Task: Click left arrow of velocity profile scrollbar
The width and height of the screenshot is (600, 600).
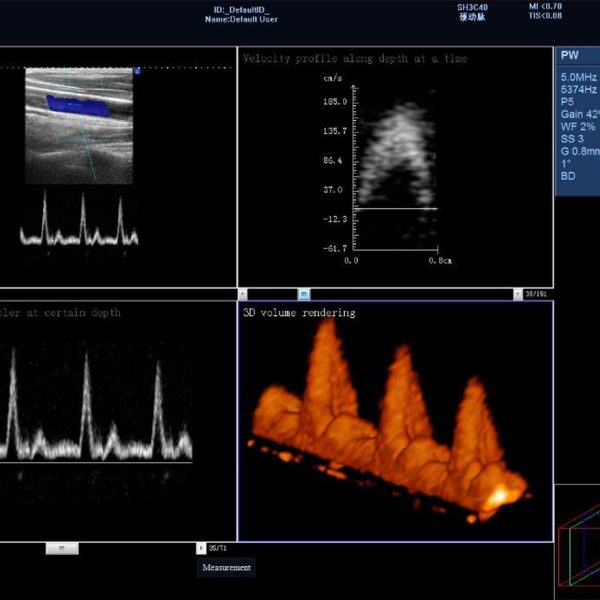Action: click(242, 294)
